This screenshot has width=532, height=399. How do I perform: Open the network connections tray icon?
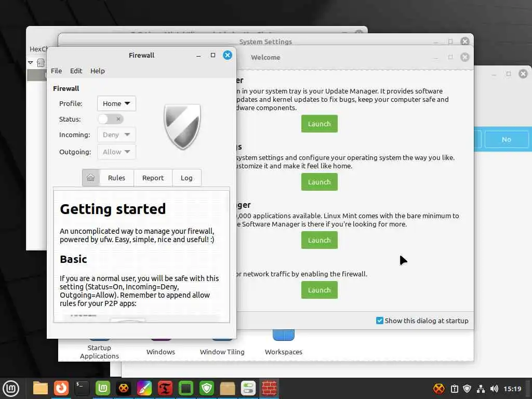click(x=481, y=389)
